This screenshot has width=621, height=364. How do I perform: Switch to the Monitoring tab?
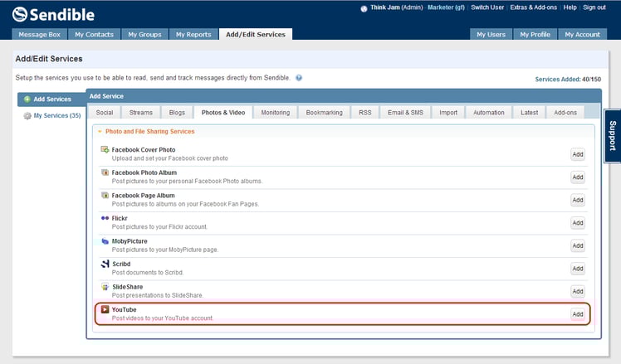click(x=276, y=113)
